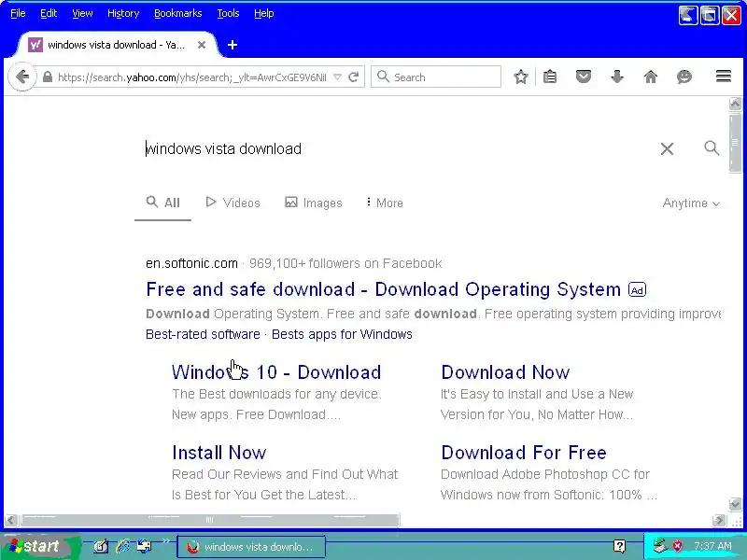Viewport: 747px width, 560px height.
Task: Click the en.softonic.com source text
Action: click(191, 263)
